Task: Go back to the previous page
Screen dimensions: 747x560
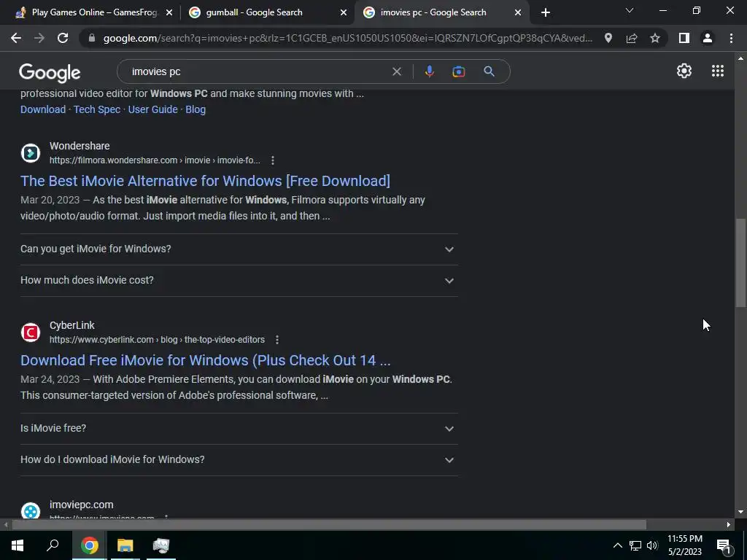Action: point(16,38)
